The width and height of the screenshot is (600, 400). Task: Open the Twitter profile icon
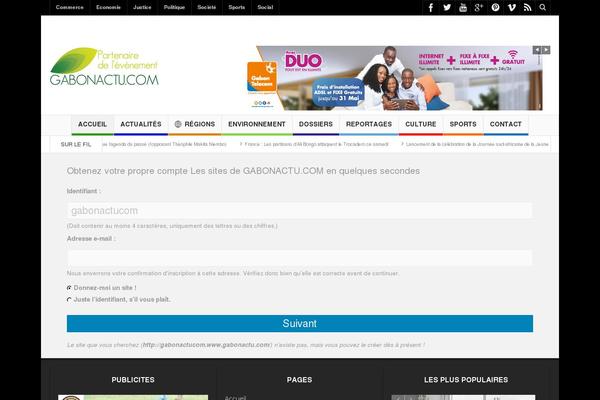tap(447, 7)
